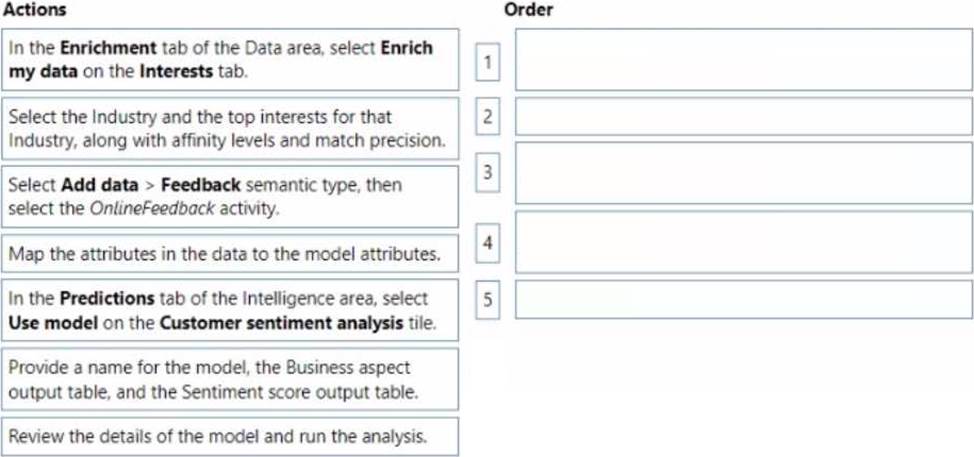The height and width of the screenshot is (457, 974).
Task: Click the Actions column heading
Action: click(35, 10)
